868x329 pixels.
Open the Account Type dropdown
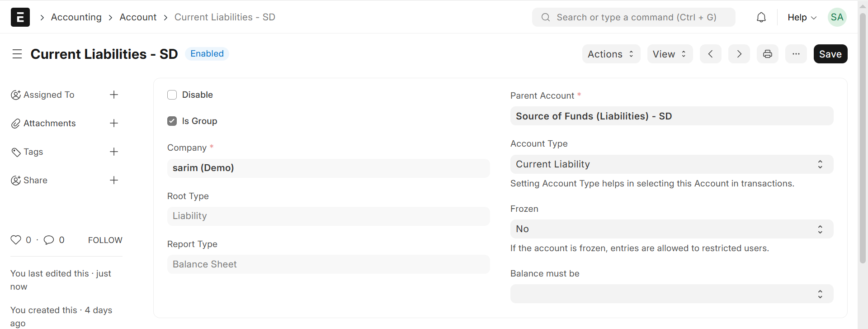[671, 164]
